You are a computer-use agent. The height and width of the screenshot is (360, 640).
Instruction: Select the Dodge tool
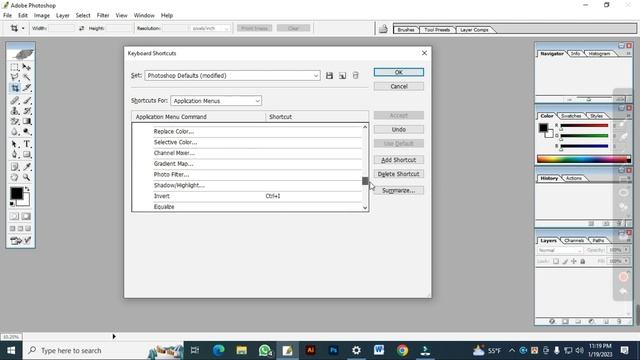(x=27, y=132)
